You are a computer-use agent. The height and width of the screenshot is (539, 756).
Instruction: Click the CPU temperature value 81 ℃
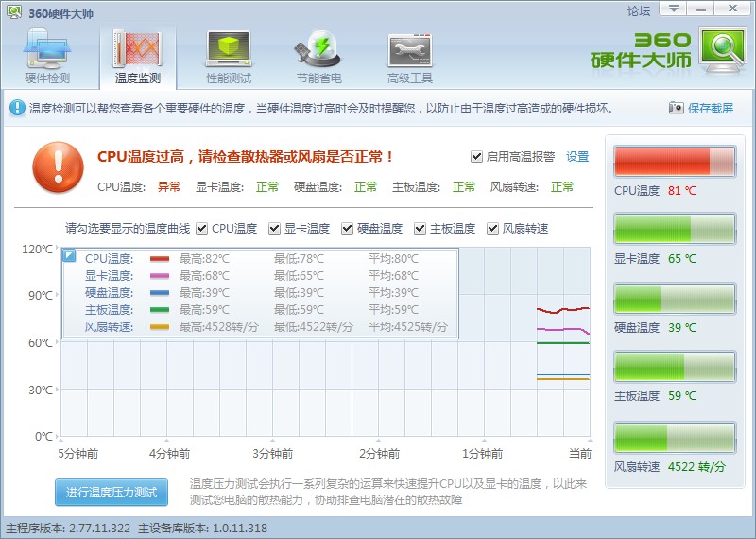pos(681,191)
